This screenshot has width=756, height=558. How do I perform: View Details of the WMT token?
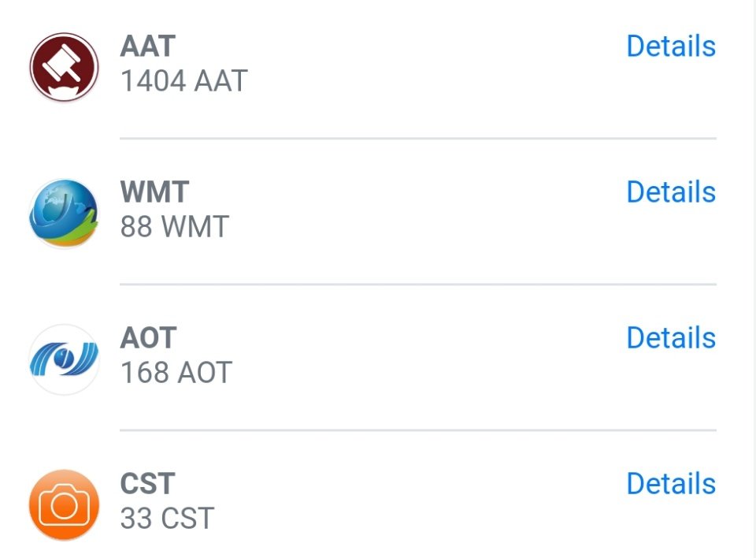pyautogui.click(x=671, y=192)
